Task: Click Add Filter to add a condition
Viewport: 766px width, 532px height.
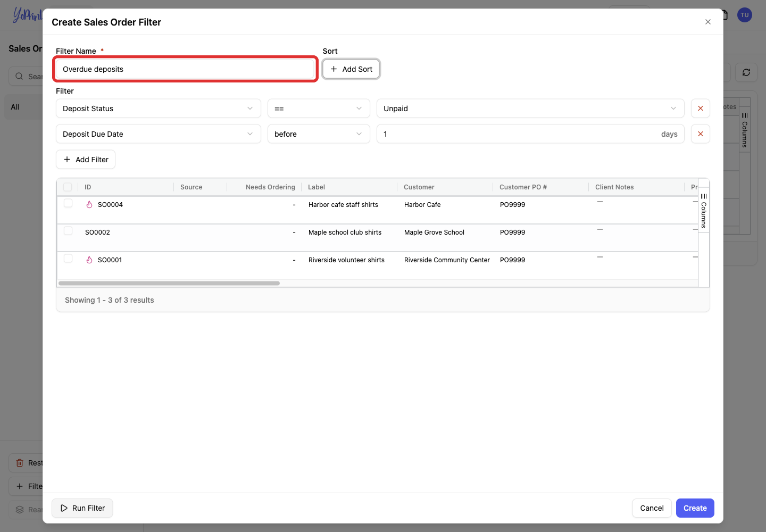Action: point(86,160)
